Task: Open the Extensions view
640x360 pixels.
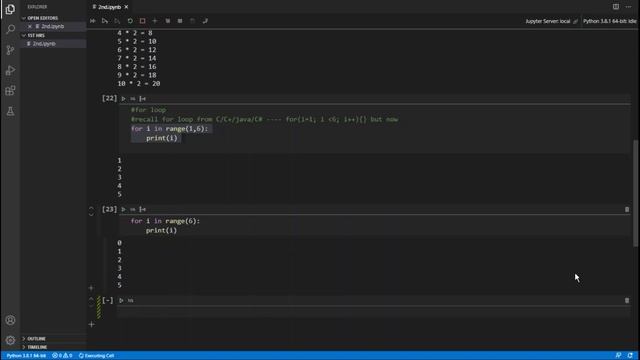Action: (10, 91)
